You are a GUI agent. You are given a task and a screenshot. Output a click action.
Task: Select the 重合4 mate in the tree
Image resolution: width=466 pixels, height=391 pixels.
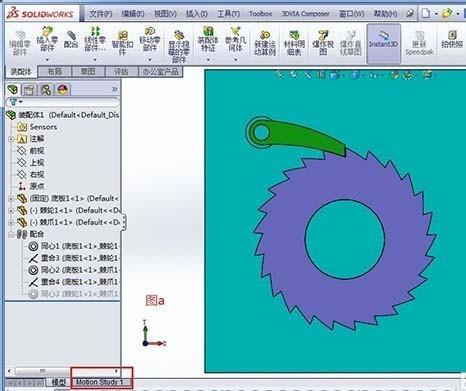(x=73, y=282)
